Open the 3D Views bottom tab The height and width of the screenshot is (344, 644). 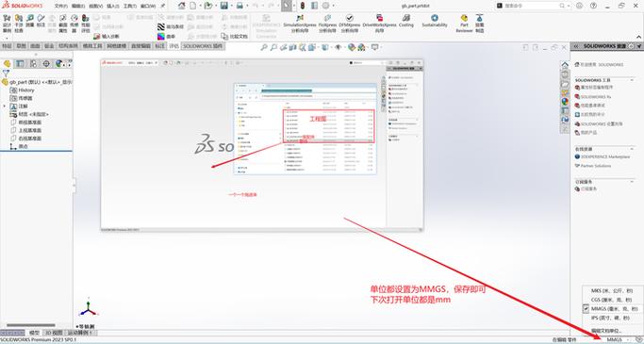pyautogui.click(x=54, y=333)
